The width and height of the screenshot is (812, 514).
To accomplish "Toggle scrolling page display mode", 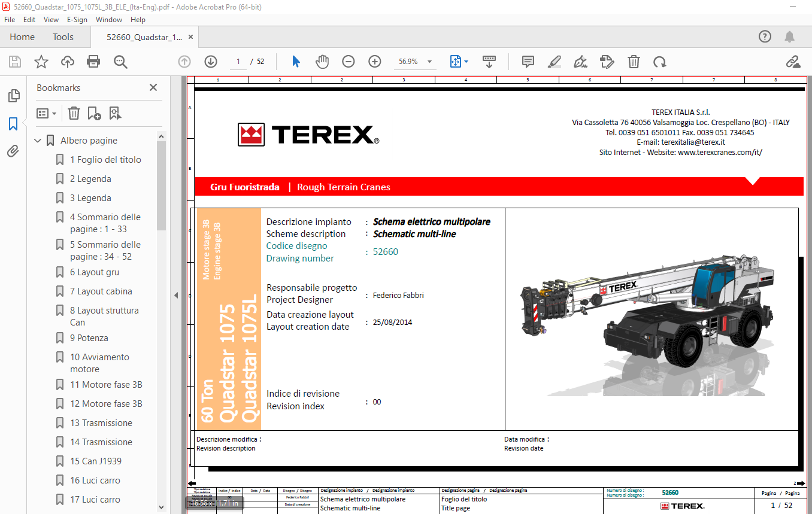I will click(489, 61).
